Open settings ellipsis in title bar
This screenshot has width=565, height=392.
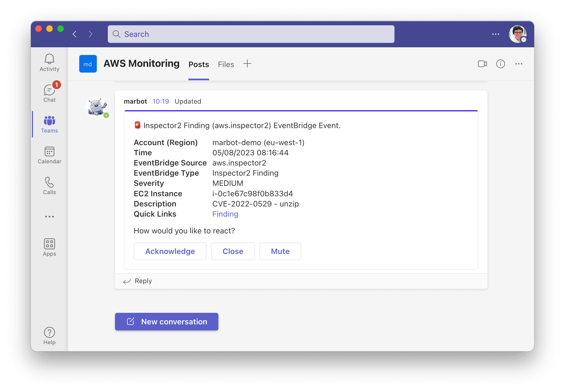496,34
